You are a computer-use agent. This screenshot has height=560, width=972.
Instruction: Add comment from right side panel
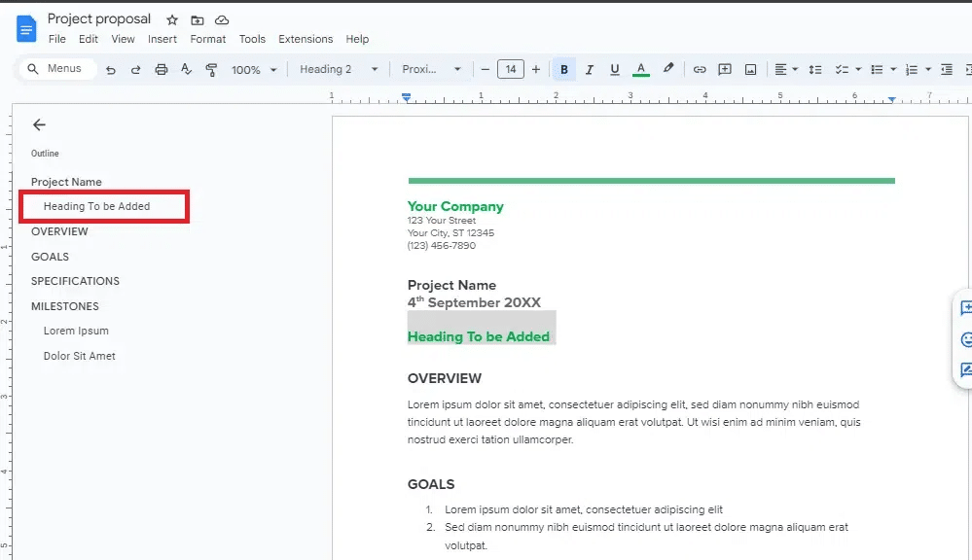(x=966, y=307)
